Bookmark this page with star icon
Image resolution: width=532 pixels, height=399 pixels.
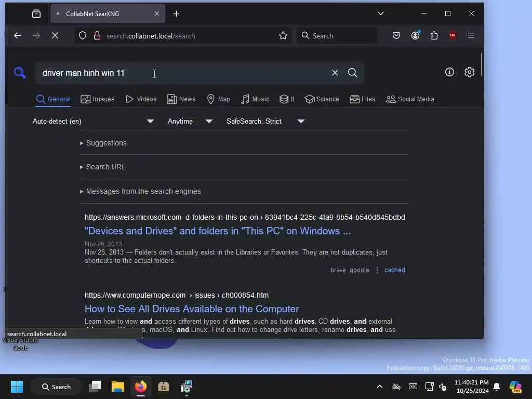click(283, 36)
